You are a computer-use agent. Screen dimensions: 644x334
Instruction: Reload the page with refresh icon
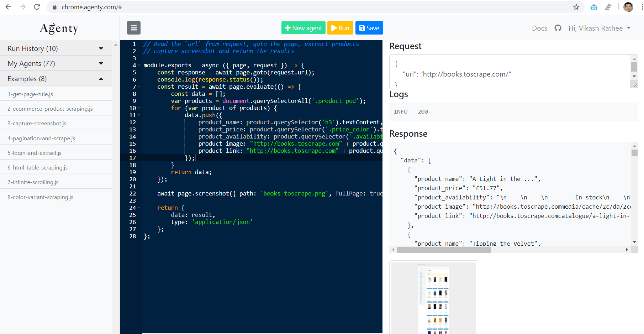pyautogui.click(x=37, y=7)
